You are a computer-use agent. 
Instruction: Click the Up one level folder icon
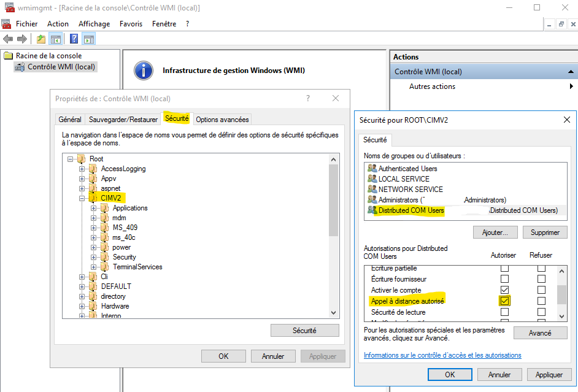click(x=41, y=39)
